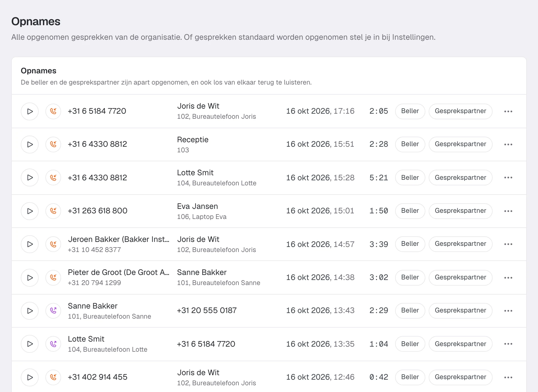
Task: Click incoming call icon in Eva Jansen row
Action: coord(53,211)
